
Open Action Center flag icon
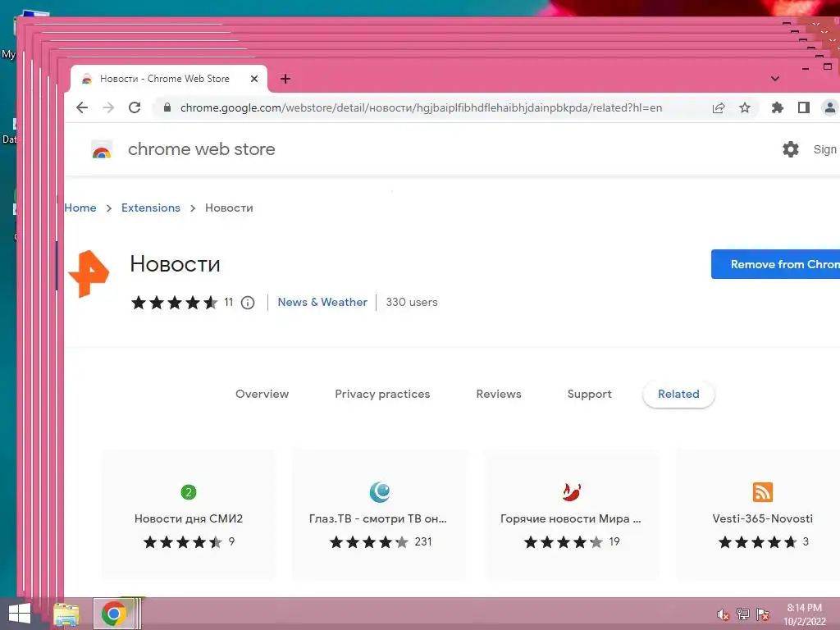(x=763, y=614)
